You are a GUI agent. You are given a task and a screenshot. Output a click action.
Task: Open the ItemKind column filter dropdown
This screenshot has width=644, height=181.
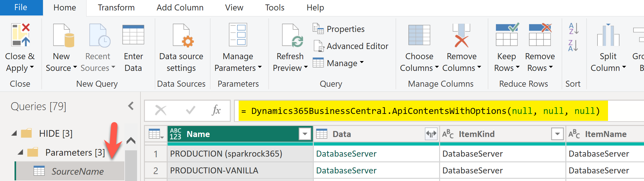click(x=558, y=134)
